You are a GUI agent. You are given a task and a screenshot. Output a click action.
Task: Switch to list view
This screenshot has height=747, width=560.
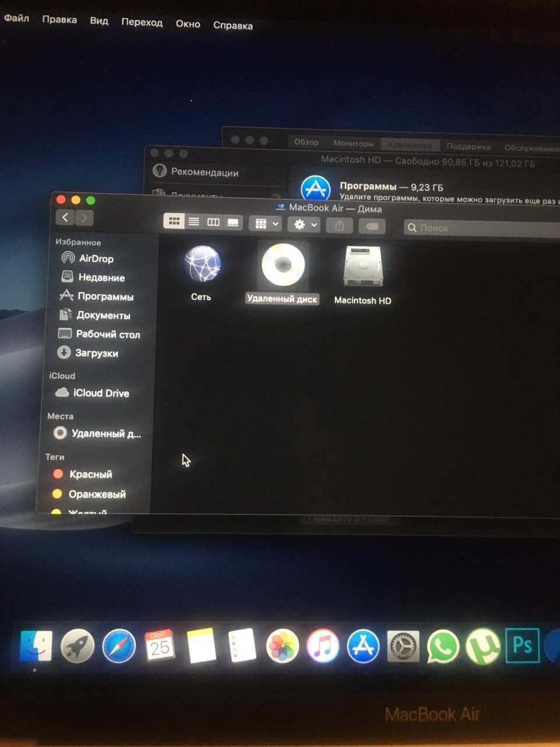click(x=194, y=222)
